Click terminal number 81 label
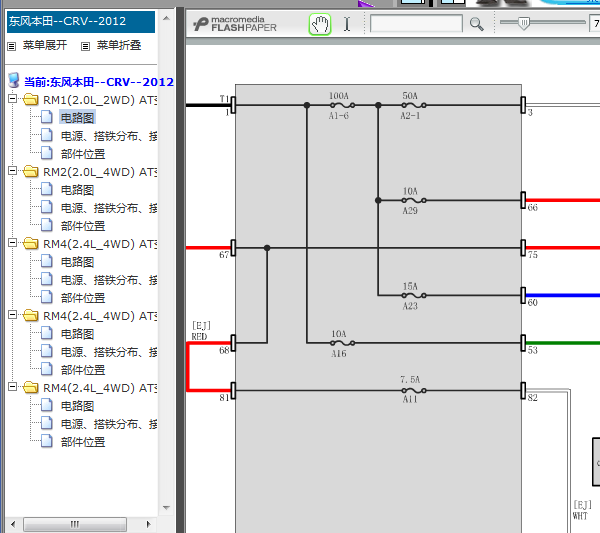Viewport: 600px width, 533px height. point(224,398)
